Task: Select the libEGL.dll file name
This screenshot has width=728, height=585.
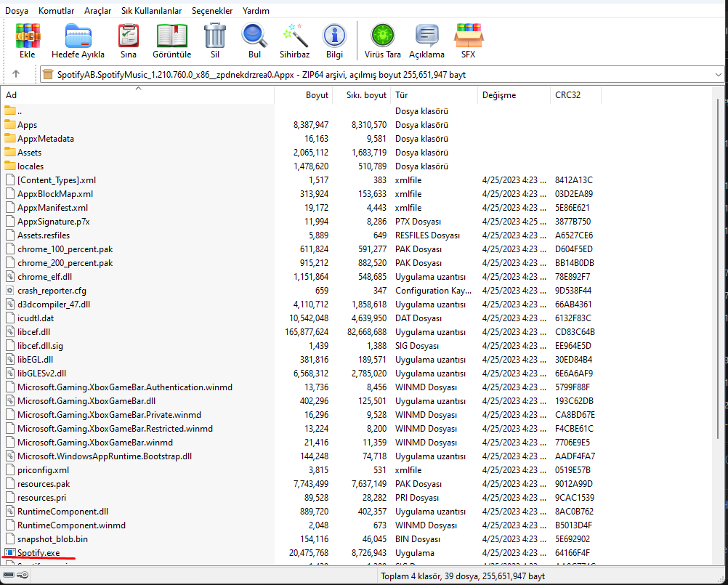Action: 36,359
